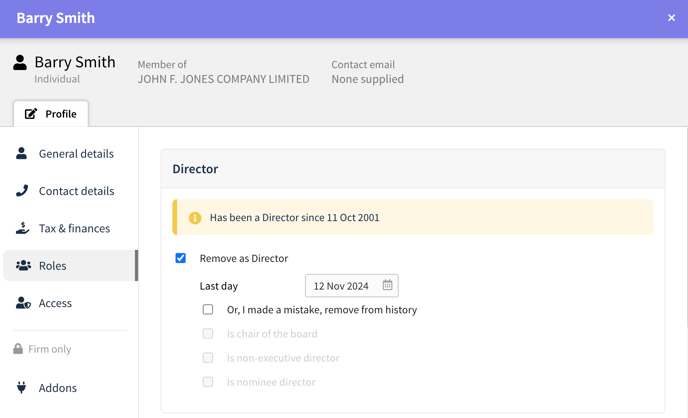The image size is (688, 418).
Task: Click the Tax & finances hand icon
Action: (22, 228)
